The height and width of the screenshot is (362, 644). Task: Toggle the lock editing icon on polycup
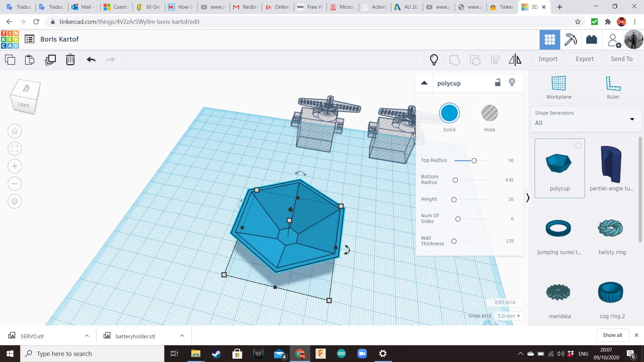click(x=498, y=83)
